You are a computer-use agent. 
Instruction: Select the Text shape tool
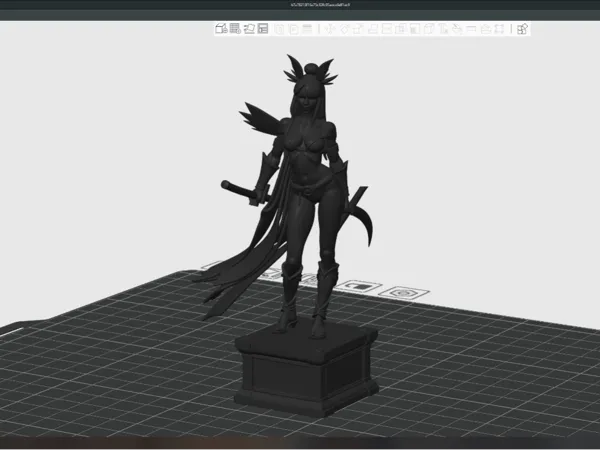pos(443,29)
